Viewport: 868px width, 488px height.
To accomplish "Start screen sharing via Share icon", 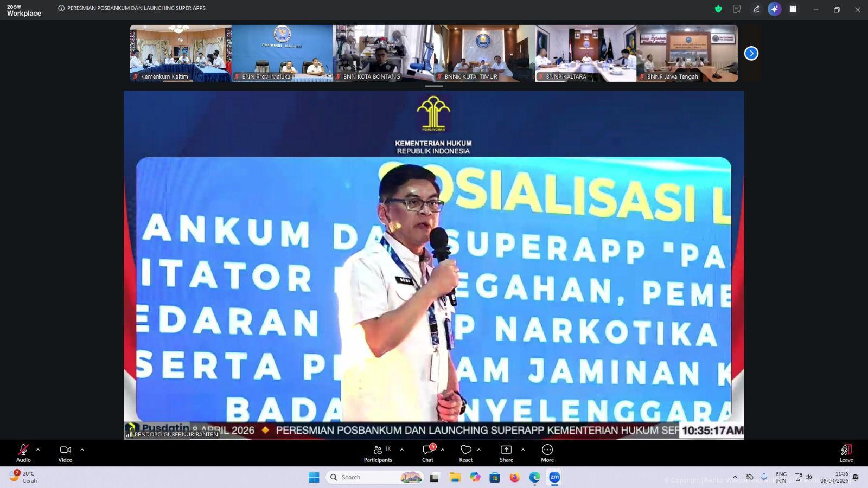I will click(x=506, y=453).
